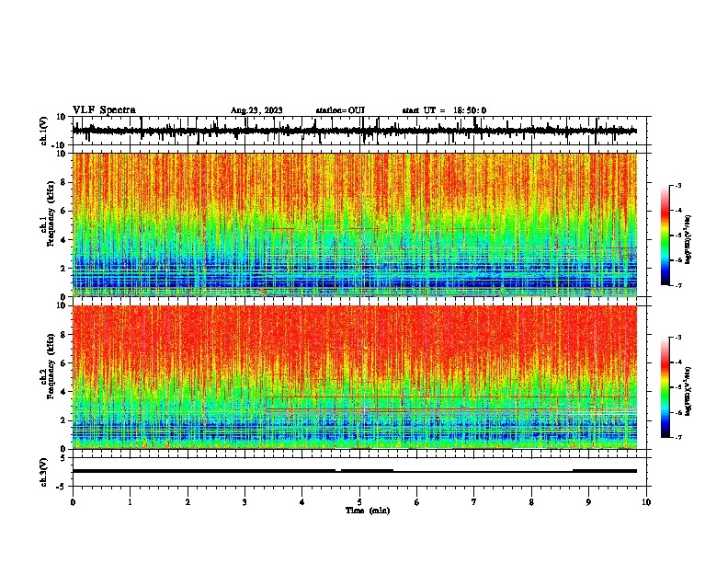
Task: Click the ch.2 color scale log(PSD) label
Action: (688, 391)
